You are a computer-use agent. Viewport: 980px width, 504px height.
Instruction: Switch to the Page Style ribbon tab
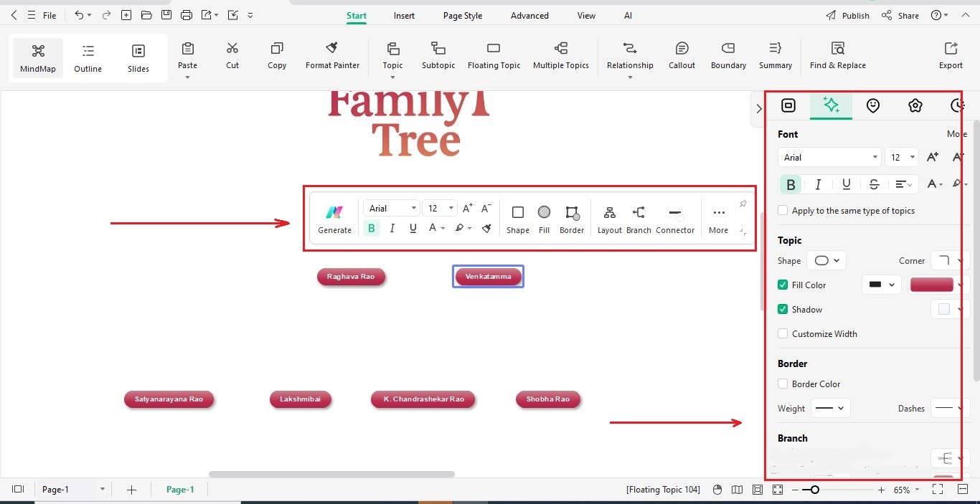pyautogui.click(x=462, y=15)
